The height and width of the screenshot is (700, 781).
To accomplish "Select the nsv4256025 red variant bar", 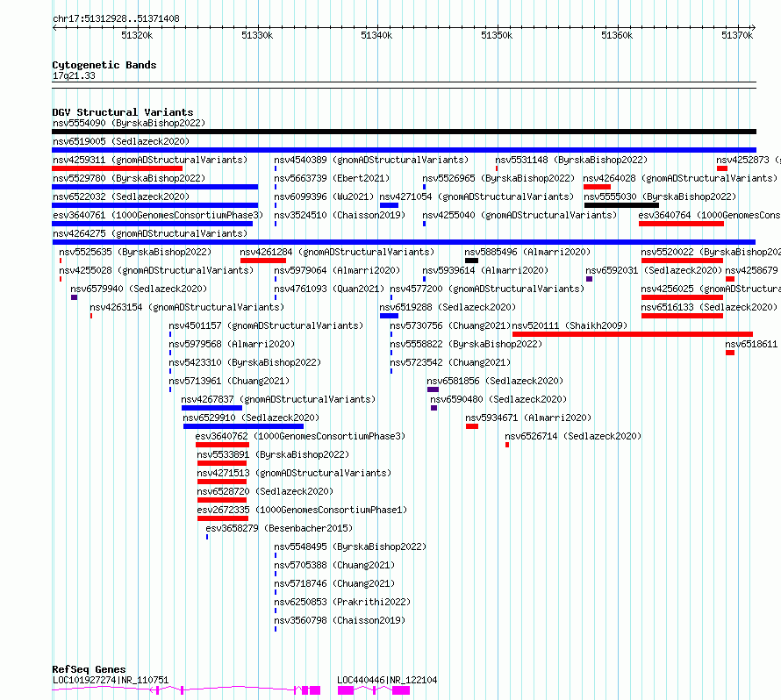I will tap(682, 297).
